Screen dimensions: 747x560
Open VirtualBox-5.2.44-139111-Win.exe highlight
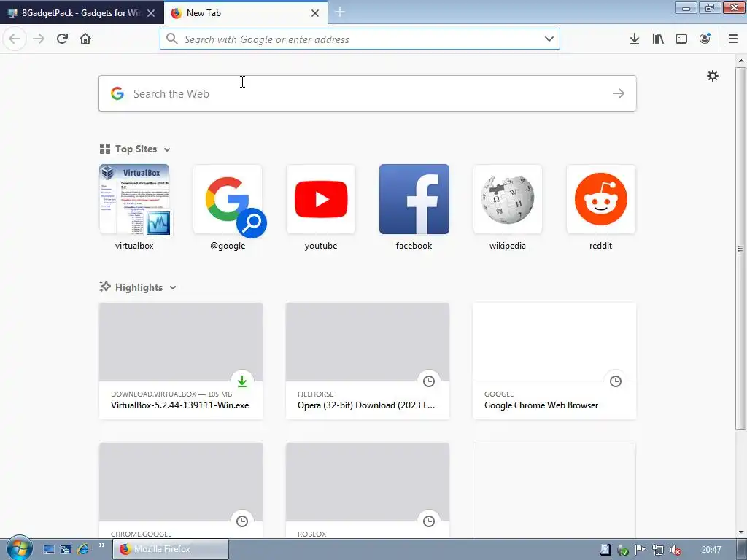pyautogui.click(x=181, y=361)
